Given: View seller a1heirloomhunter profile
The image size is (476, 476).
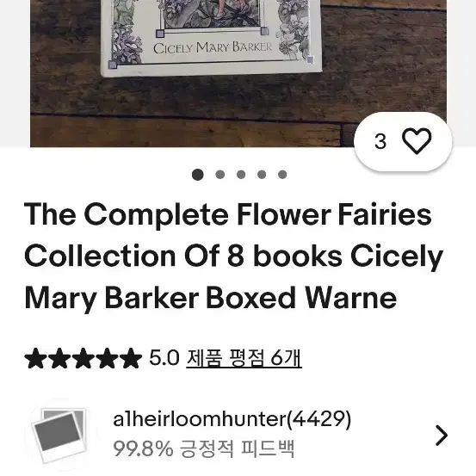Looking at the screenshot, I should click(232, 419).
